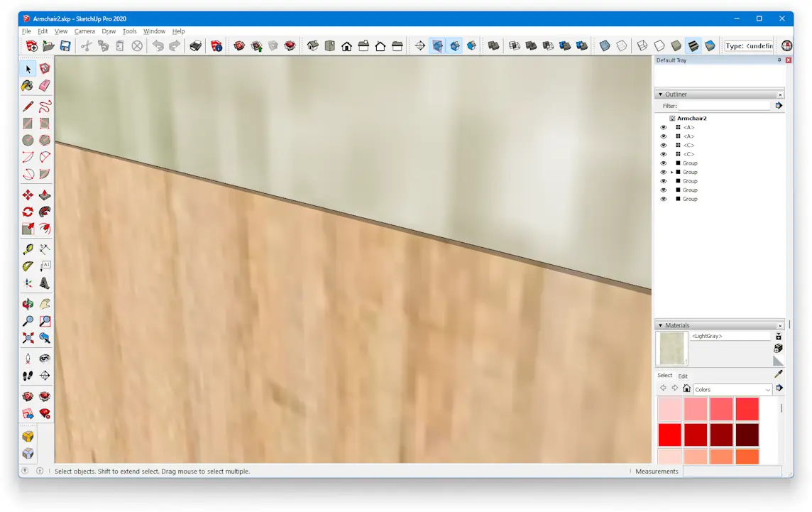Viewport: 812px width, 512px height.
Task: Select the Freehand drawing tool
Action: click(45, 107)
